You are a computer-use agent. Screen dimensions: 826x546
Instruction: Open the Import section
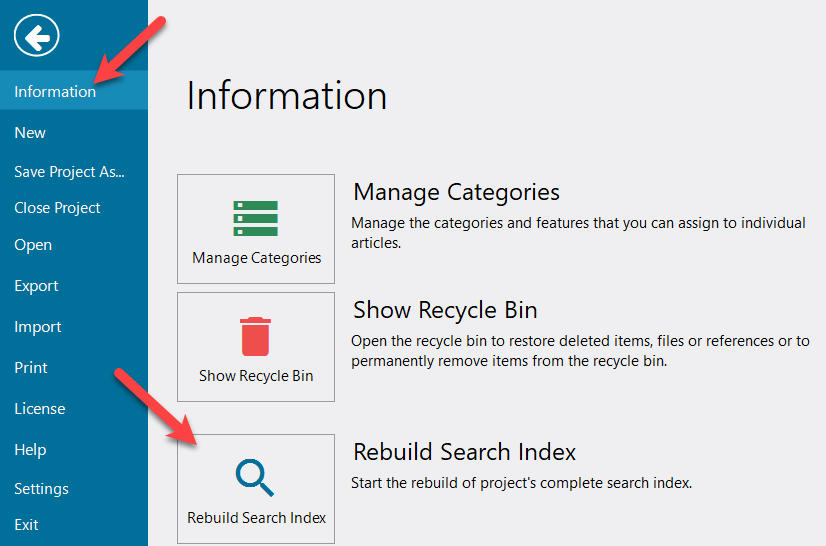37,327
